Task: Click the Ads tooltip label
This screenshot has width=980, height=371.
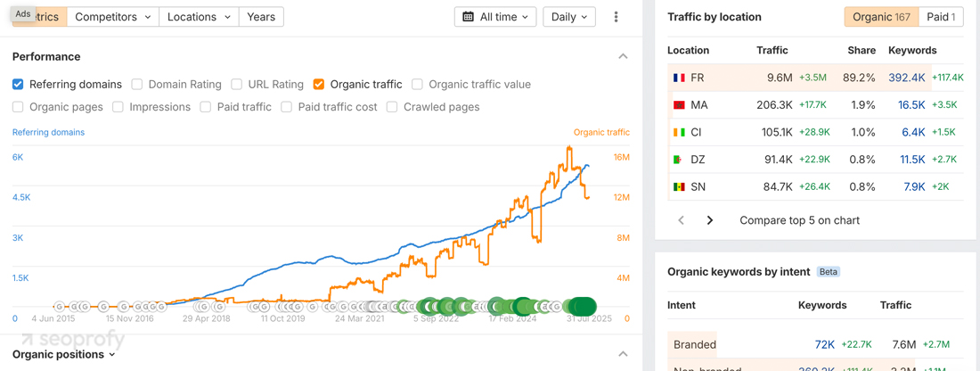Action: (x=22, y=13)
